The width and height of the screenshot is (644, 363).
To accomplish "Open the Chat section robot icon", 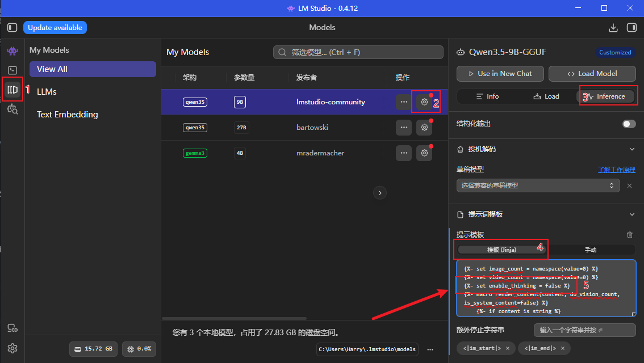I will 12,51.
